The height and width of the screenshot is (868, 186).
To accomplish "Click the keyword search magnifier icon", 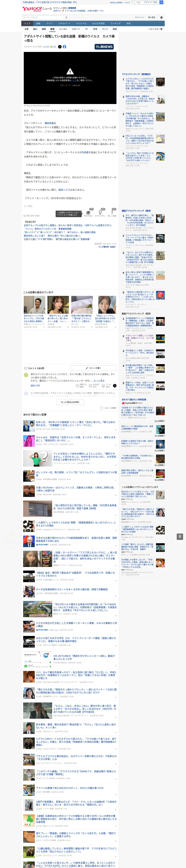I will (x=66, y=18).
